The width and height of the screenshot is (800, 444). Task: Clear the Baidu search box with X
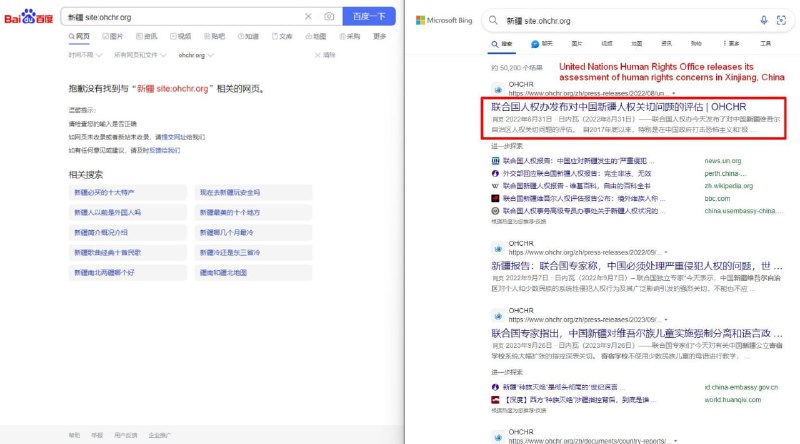tap(308, 16)
